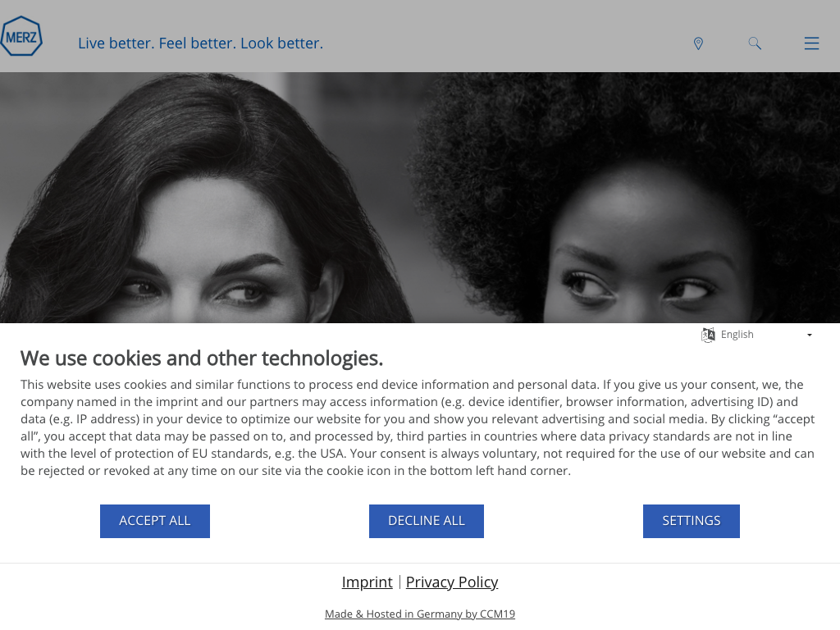This screenshot has width=840, height=630.
Task: Open the Imprint link
Action: (x=367, y=582)
